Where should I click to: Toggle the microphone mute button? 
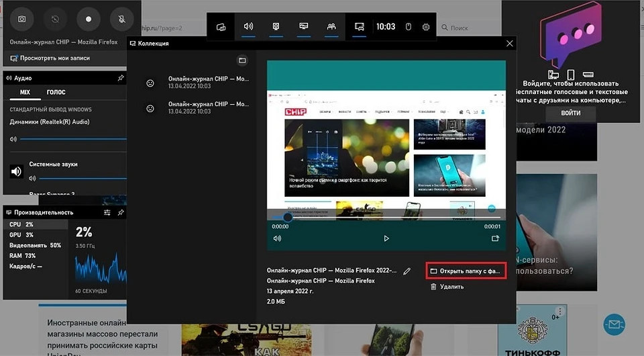[x=122, y=19]
